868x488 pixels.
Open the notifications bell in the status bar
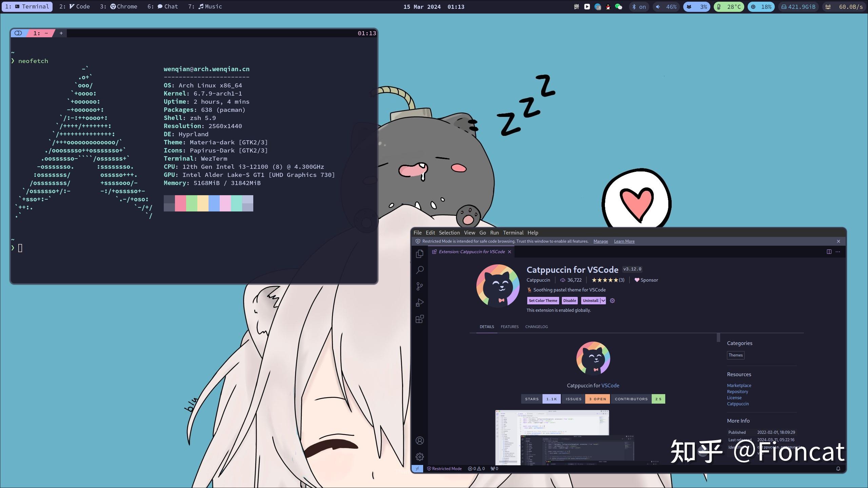pyautogui.click(x=838, y=468)
